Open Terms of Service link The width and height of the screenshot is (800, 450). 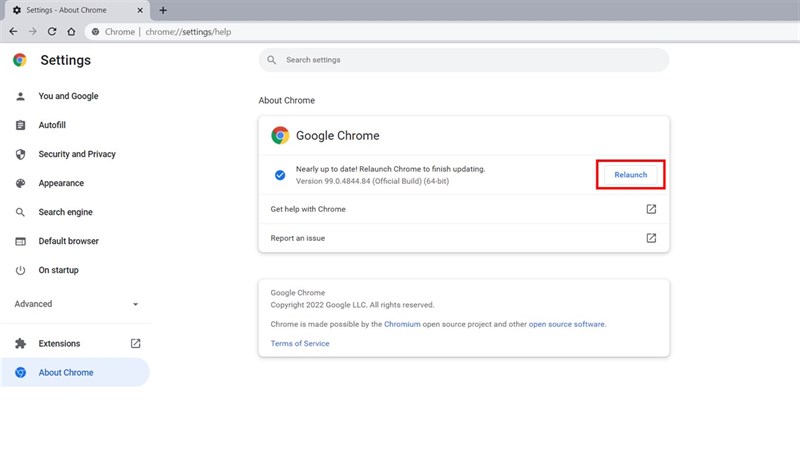(x=299, y=344)
